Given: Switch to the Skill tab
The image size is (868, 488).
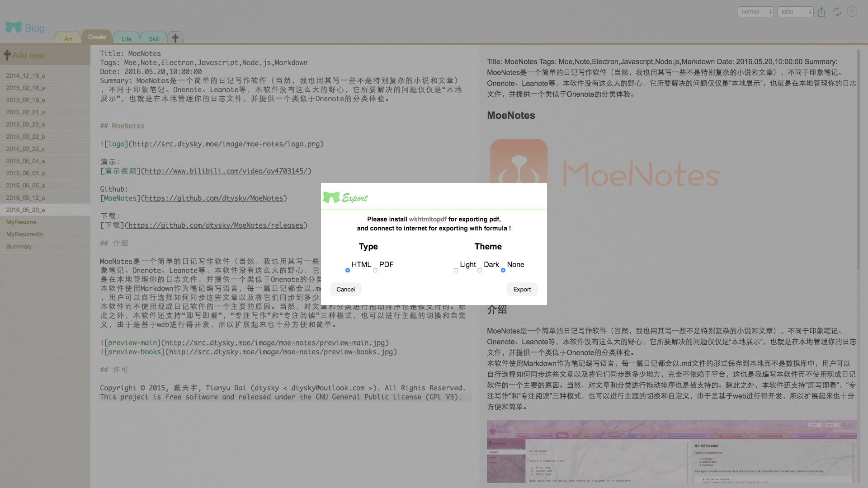Looking at the screenshot, I should pyautogui.click(x=154, y=39).
